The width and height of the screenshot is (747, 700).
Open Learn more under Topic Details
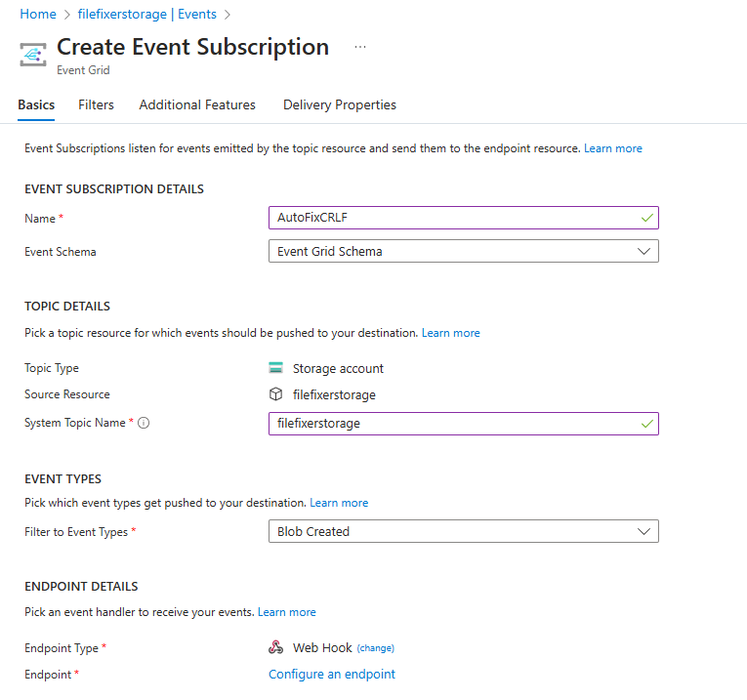click(x=451, y=333)
